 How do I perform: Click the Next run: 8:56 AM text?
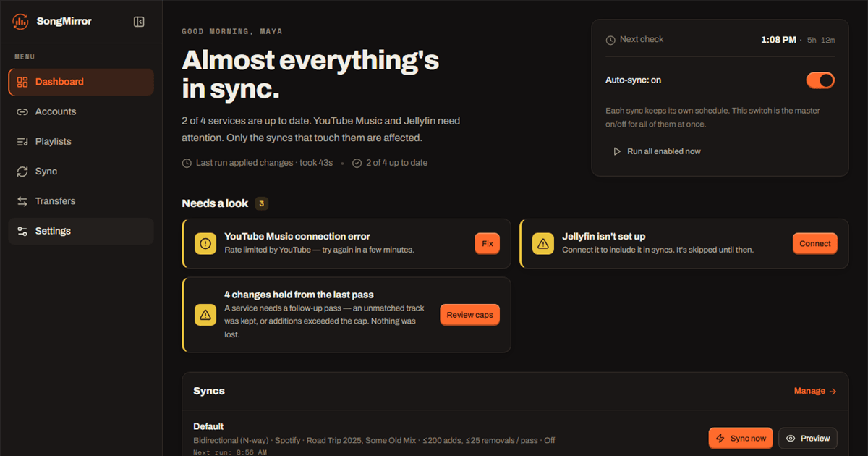click(x=229, y=452)
